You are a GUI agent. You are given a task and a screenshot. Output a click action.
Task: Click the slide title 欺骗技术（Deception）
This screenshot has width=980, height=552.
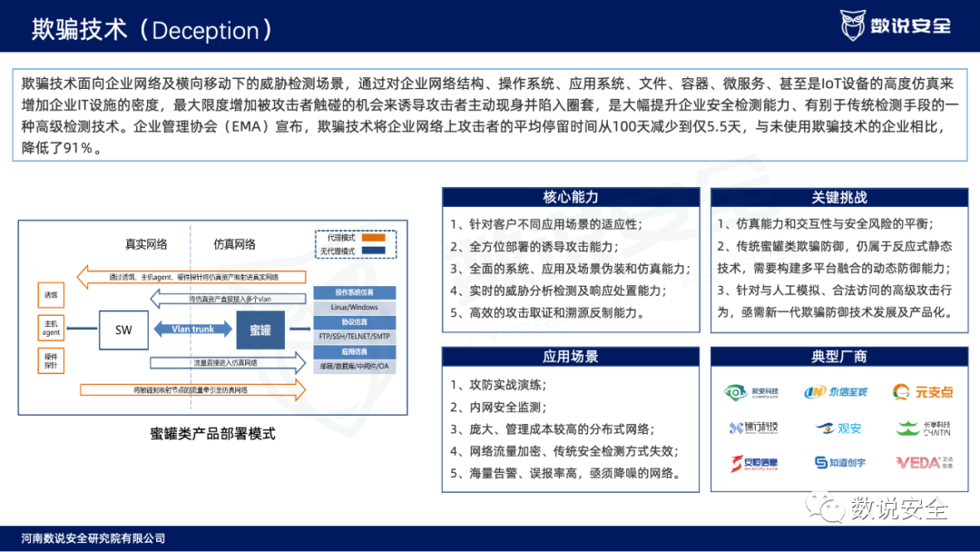[x=153, y=29]
